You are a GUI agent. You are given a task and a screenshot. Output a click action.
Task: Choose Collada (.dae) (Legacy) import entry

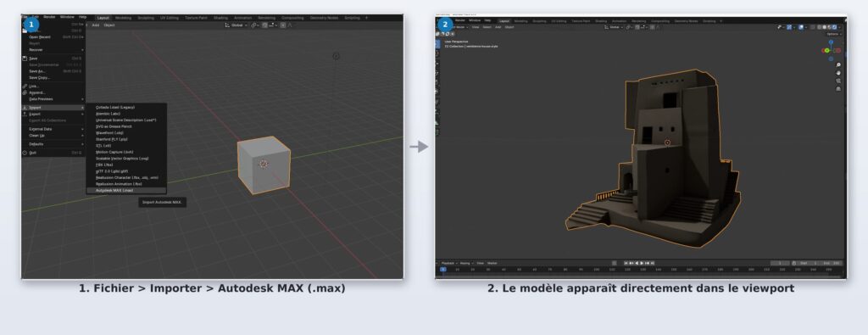coord(126,108)
